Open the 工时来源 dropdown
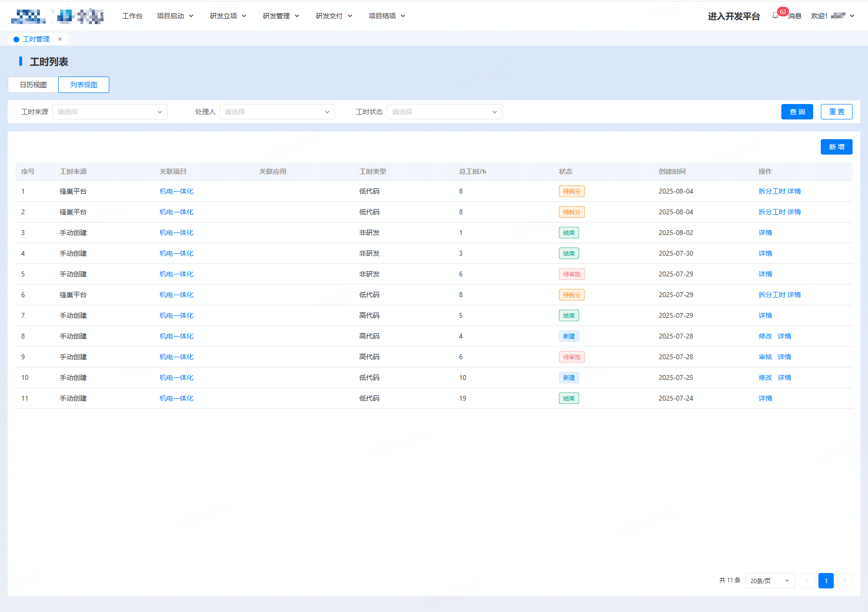The width and height of the screenshot is (868, 612). (110, 112)
